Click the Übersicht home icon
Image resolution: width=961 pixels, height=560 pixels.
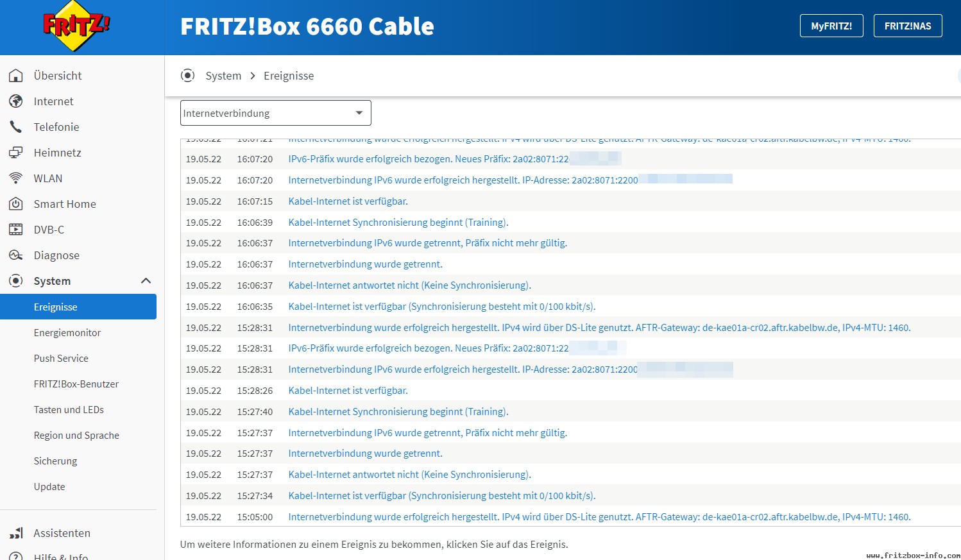[16, 76]
